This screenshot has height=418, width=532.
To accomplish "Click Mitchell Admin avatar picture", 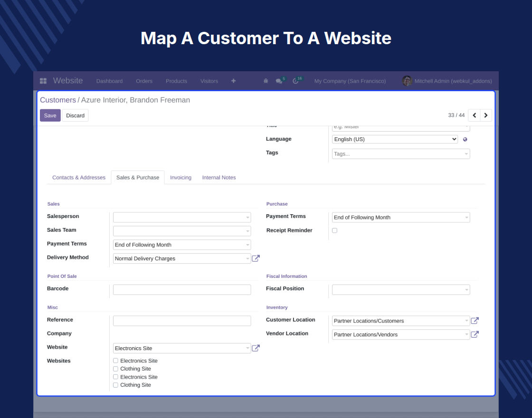I will point(407,81).
